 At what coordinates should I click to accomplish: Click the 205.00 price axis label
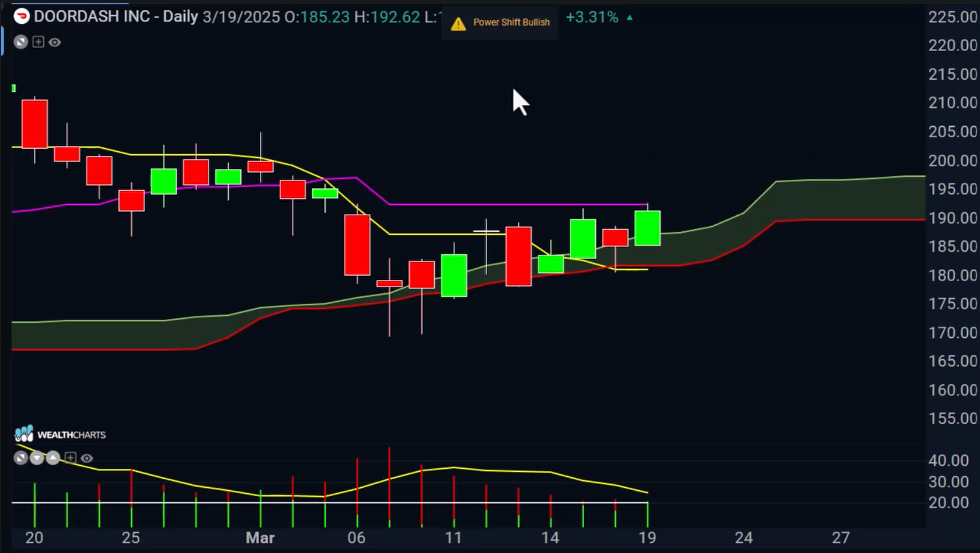tap(953, 131)
